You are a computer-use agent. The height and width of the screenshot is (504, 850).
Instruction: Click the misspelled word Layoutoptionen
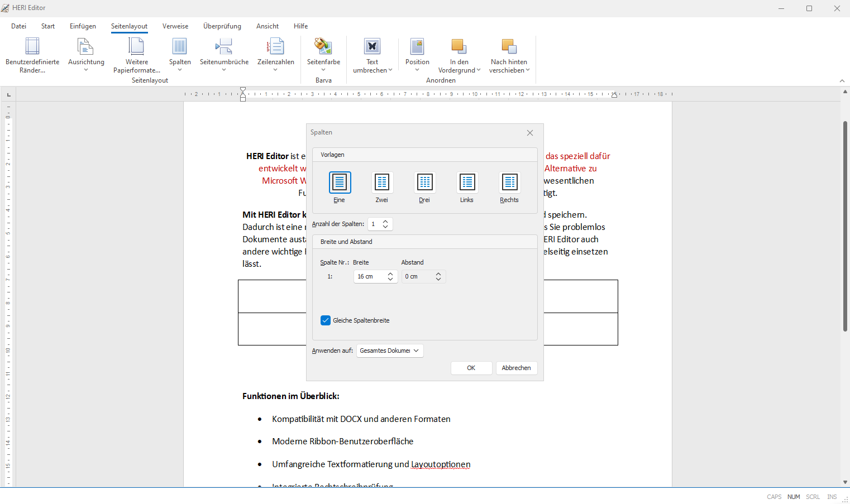point(441,464)
